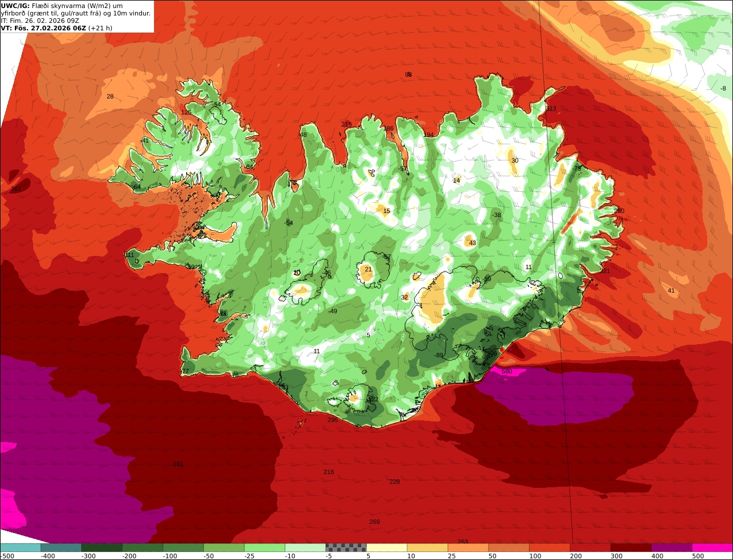Click the value '295' on the south coast

333,420
